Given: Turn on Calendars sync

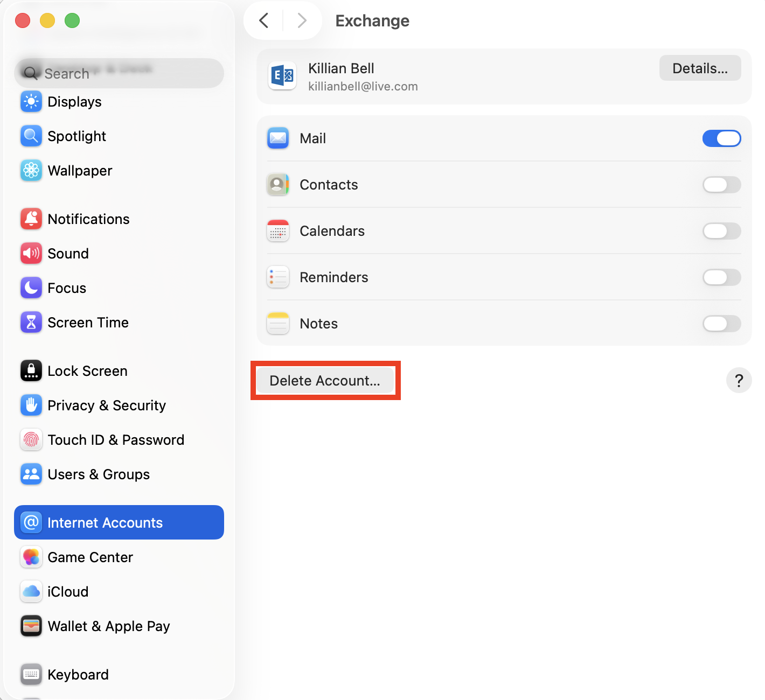Looking at the screenshot, I should pyautogui.click(x=721, y=231).
